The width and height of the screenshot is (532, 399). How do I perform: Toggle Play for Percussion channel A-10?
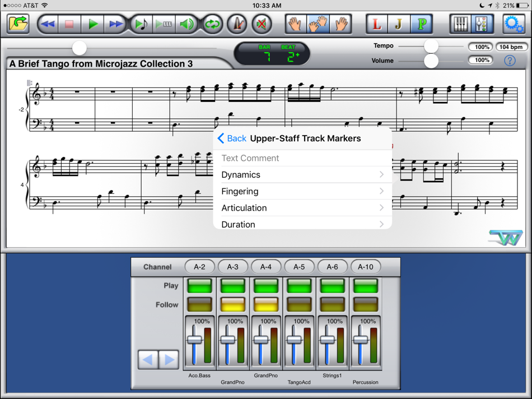pyautogui.click(x=366, y=286)
